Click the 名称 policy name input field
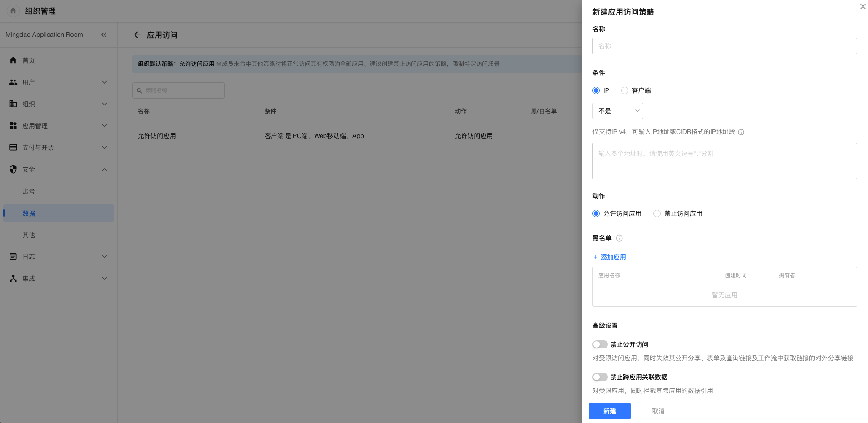 [724, 46]
